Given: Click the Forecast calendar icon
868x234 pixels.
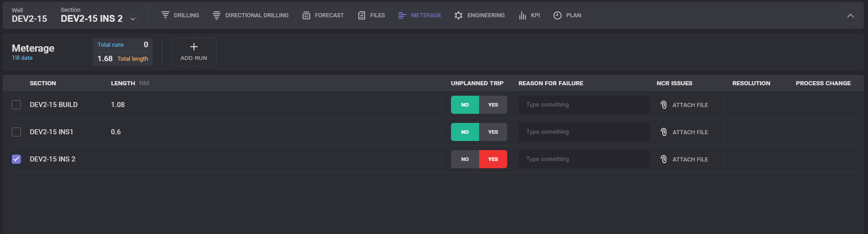Looking at the screenshot, I should pos(306,15).
